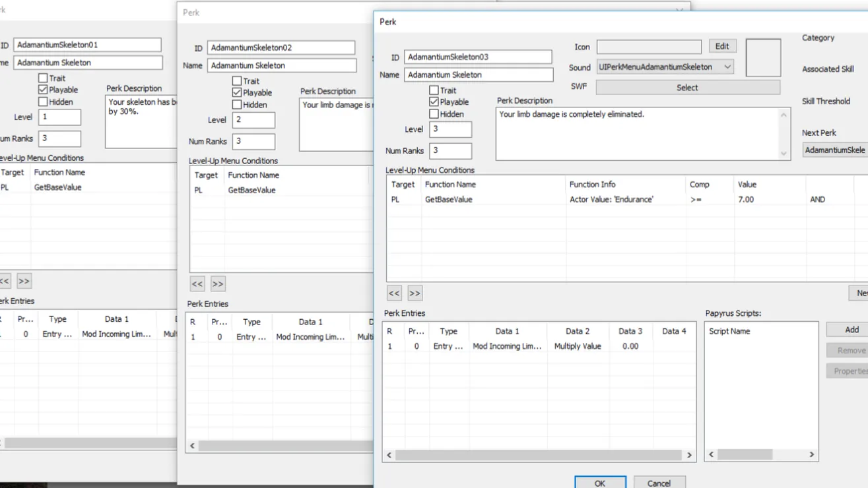Click >> conditions button in AdamantiumSkeleton03 window
Viewport: 868px width, 488px height.
tap(415, 293)
